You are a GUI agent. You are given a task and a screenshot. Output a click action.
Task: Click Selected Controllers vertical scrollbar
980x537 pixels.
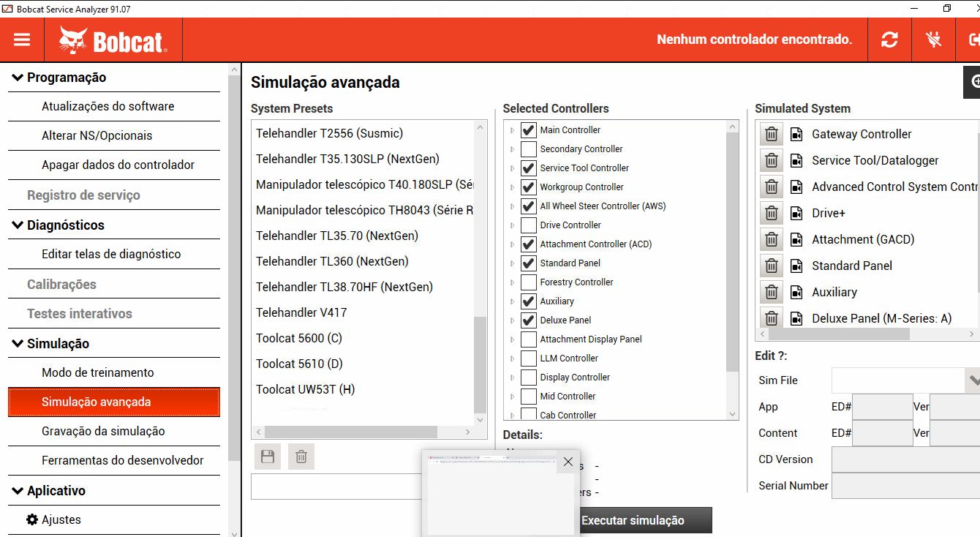[733, 252]
